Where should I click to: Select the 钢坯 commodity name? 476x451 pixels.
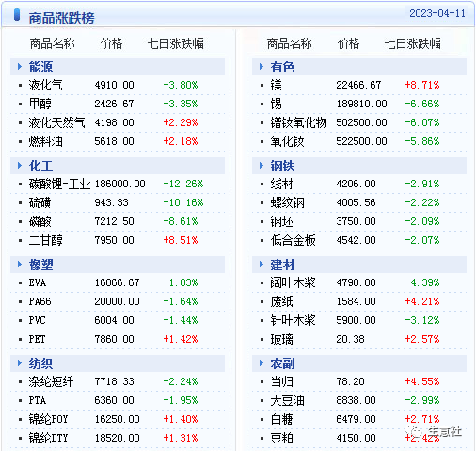point(281,221)
